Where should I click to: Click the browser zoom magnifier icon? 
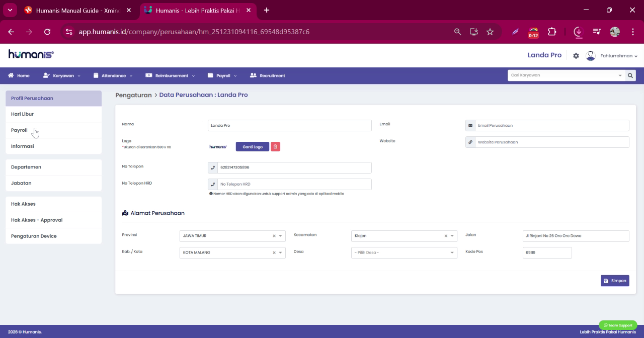[457, 32]
